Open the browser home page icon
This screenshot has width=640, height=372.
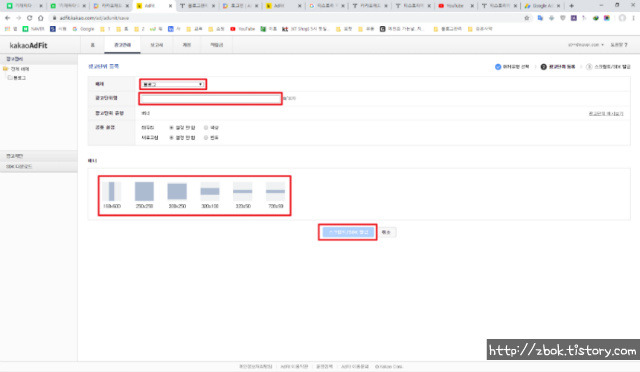tap(40, 18)
